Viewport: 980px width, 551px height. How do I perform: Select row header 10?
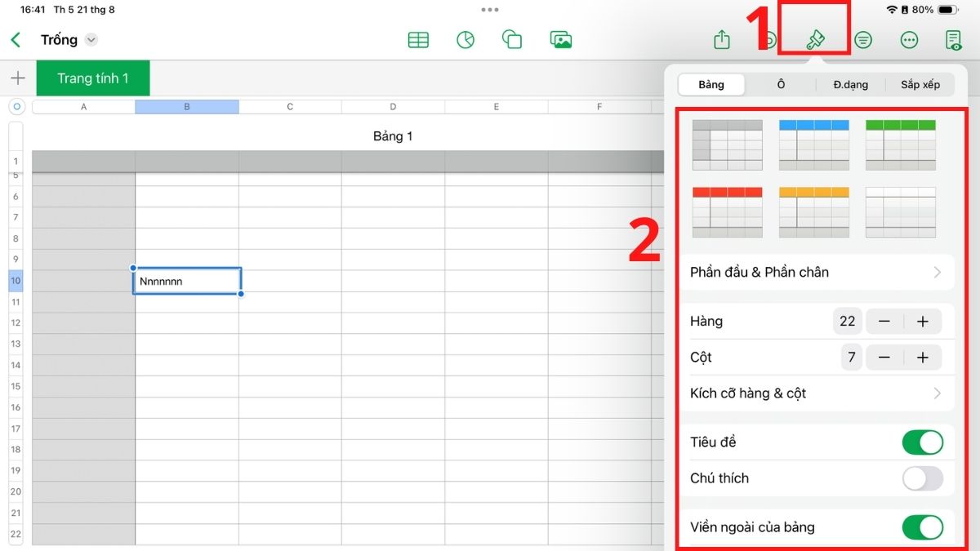click(x=16, y=281)
